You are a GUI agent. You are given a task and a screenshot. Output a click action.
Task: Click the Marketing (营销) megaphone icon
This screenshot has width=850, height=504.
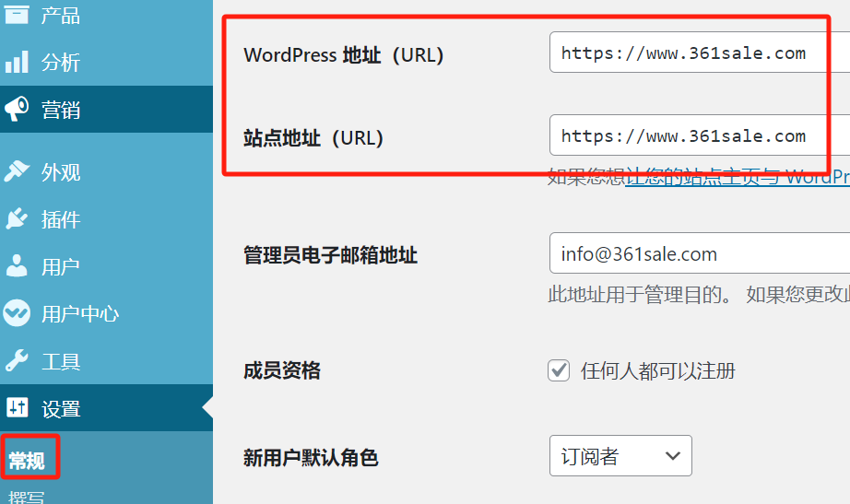[x=17, y=109]
